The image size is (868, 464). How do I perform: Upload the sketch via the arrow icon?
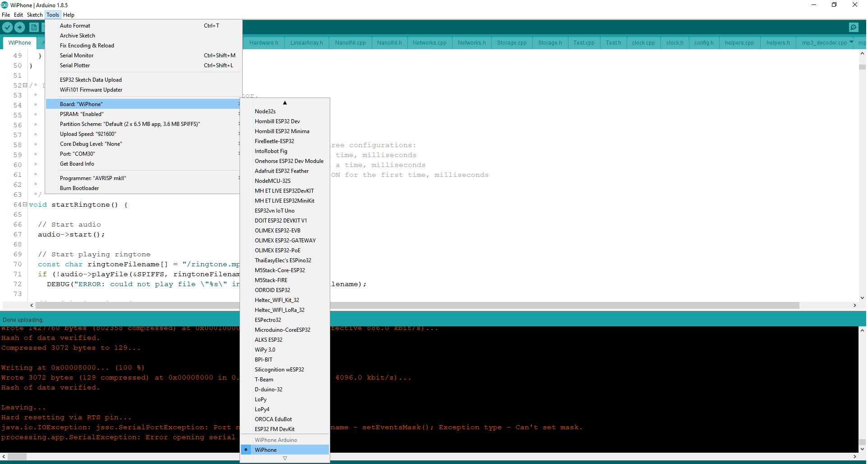tap(19, 27)
